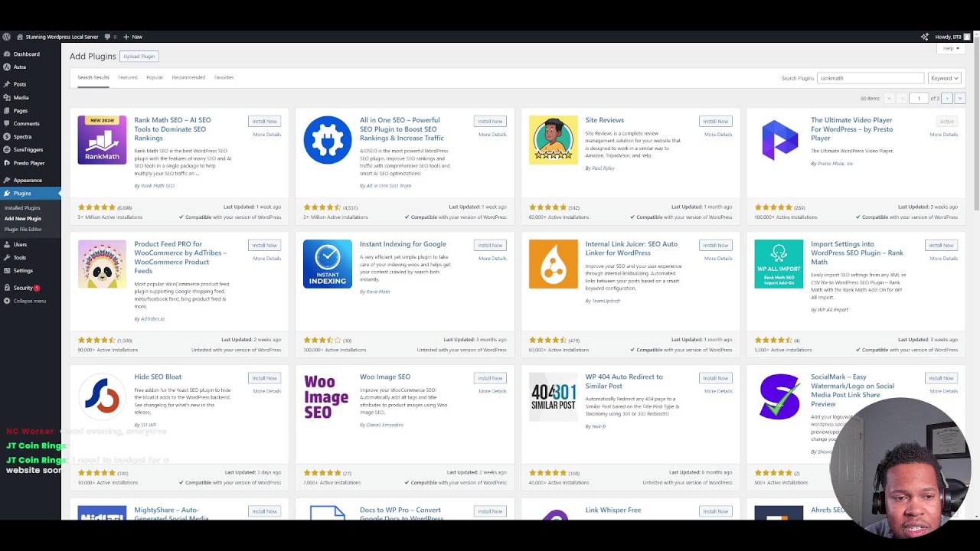Screen dimensions: 980x551
Task: Switch to Recommended tab
Action: (188, 77)
